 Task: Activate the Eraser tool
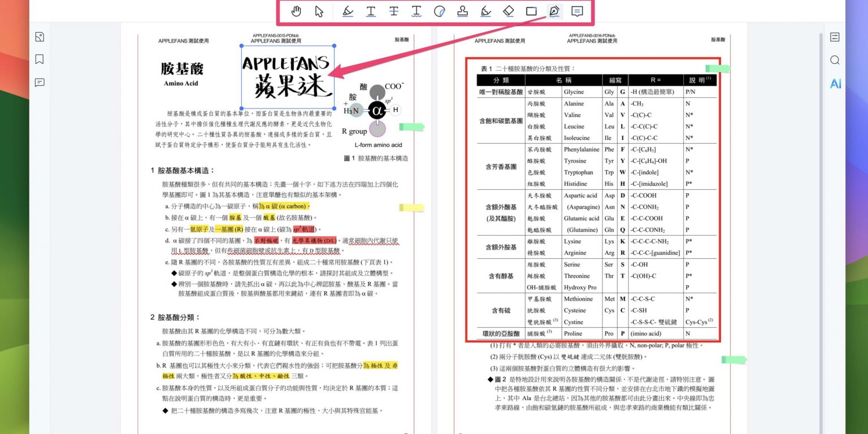point(509,11)
